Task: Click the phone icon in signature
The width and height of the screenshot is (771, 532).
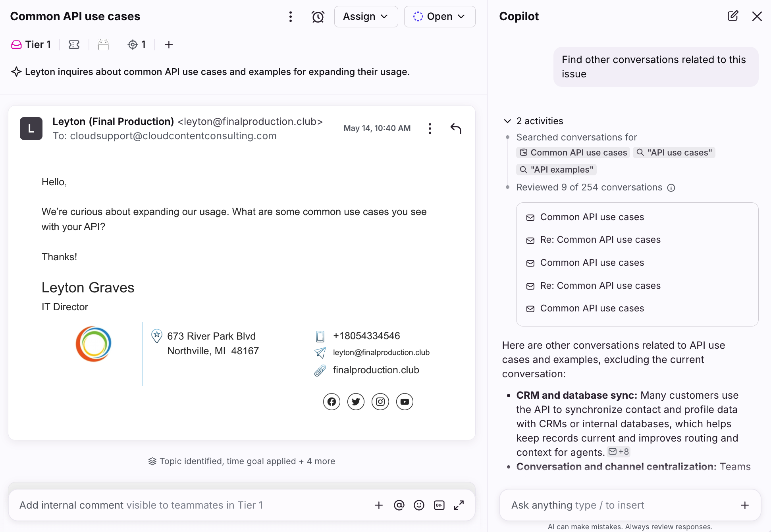Action: 320,336
